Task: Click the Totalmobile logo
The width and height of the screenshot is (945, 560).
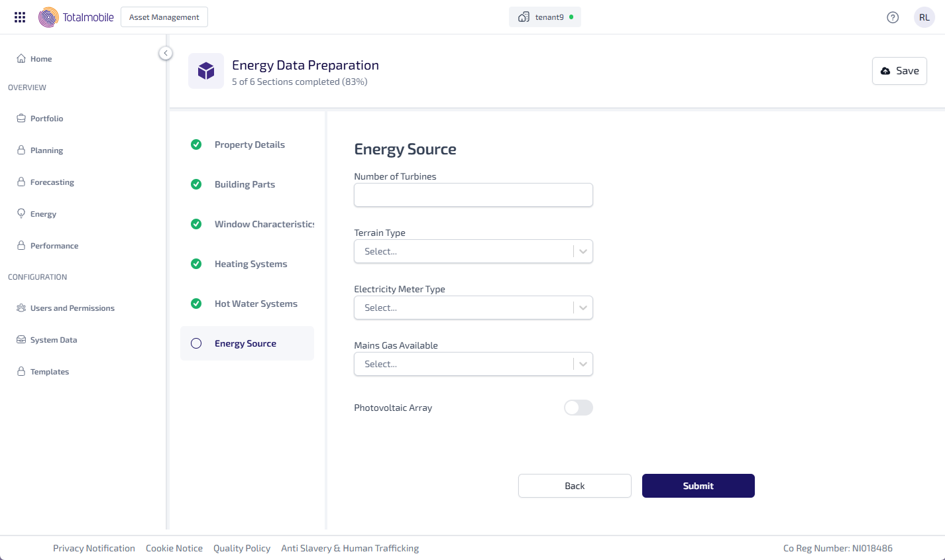Action: pyautogui.click(x=76, y=17)
